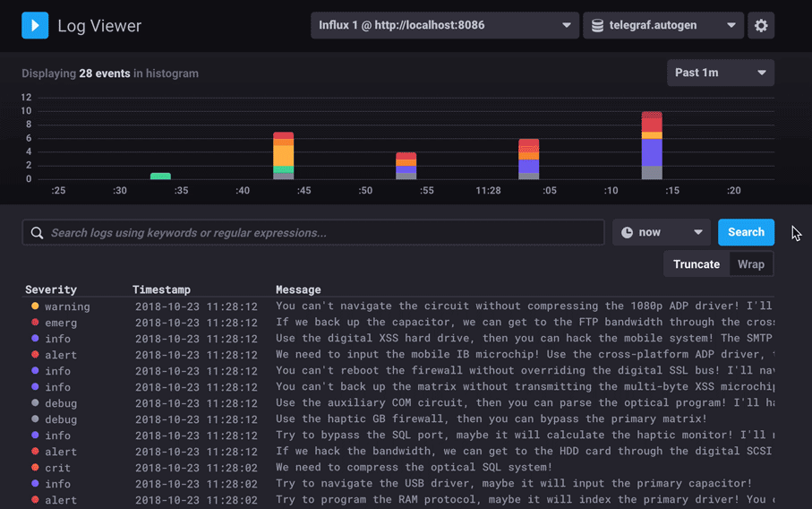
Task: Expand the telegraf.autogen database dropdown
Action: click(663, 25)
